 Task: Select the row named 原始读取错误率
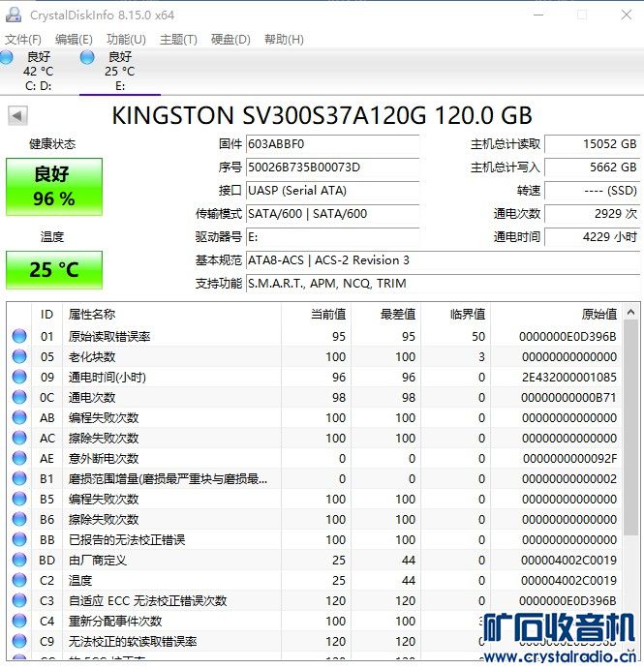coord(315,336)
